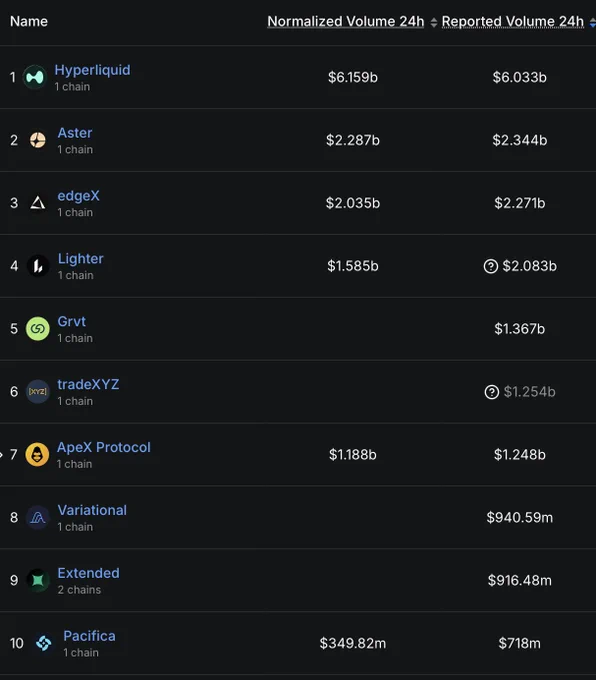
Task: Click the Variational logo icon
Action: [x=38, y=517]
